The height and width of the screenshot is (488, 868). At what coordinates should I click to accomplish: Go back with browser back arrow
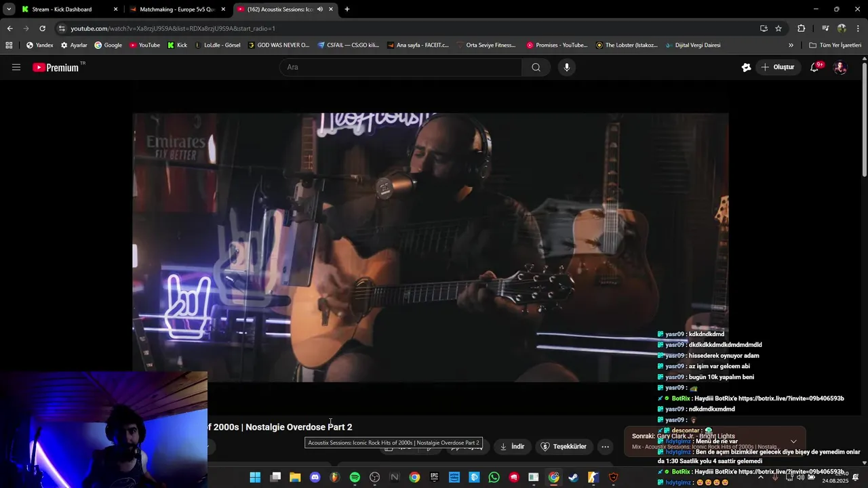9,28
